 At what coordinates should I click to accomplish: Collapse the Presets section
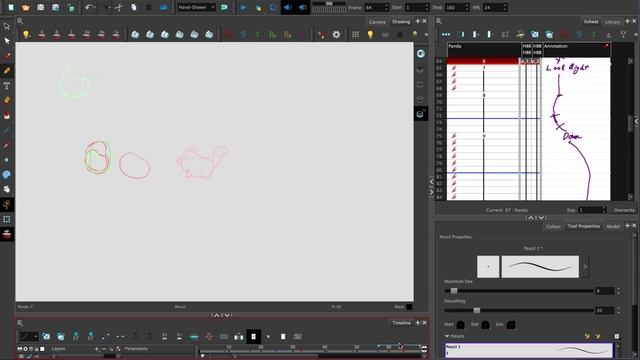(x=447, y=336)
